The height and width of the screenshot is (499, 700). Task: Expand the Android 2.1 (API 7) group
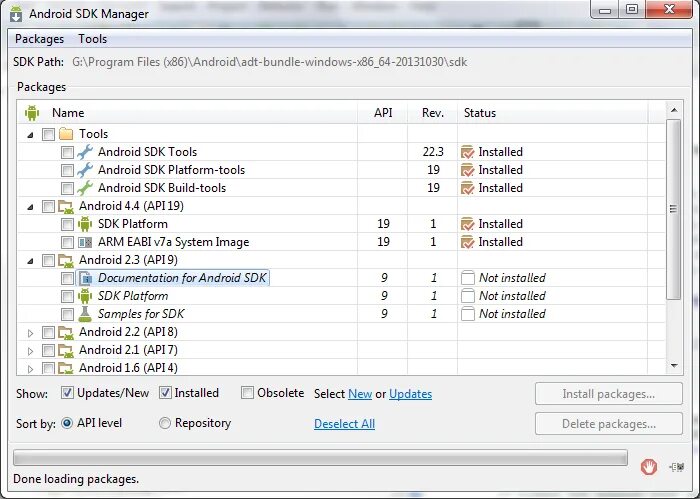[30, 351]
